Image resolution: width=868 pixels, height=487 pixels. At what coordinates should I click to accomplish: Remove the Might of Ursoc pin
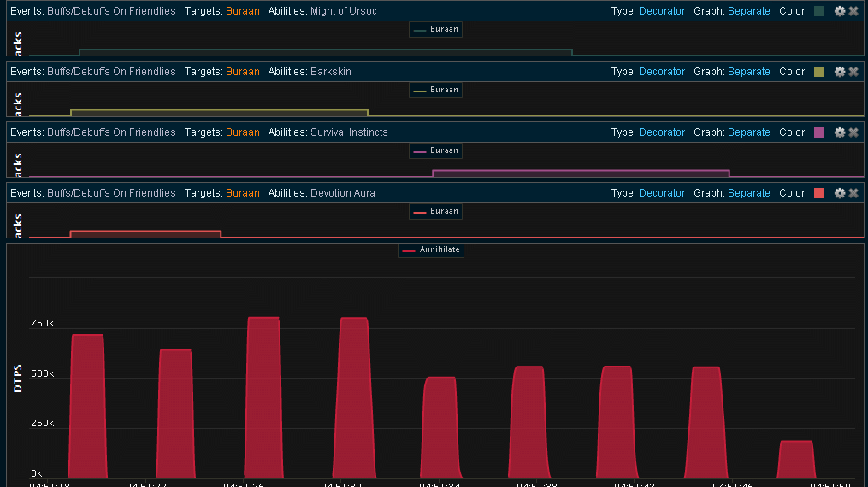tap(853, 11)
